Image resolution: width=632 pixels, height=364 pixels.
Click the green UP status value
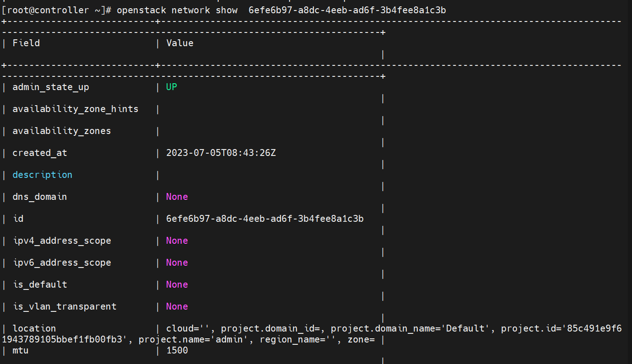(172, 87)
